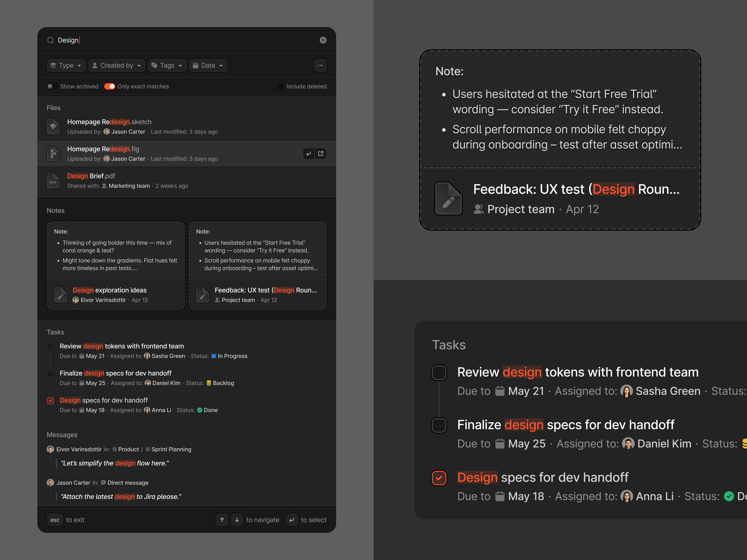The height and width of the screenshot is (560, 747).
Task: Click the PDF icon on Design Brief
Action: [53, 180]
